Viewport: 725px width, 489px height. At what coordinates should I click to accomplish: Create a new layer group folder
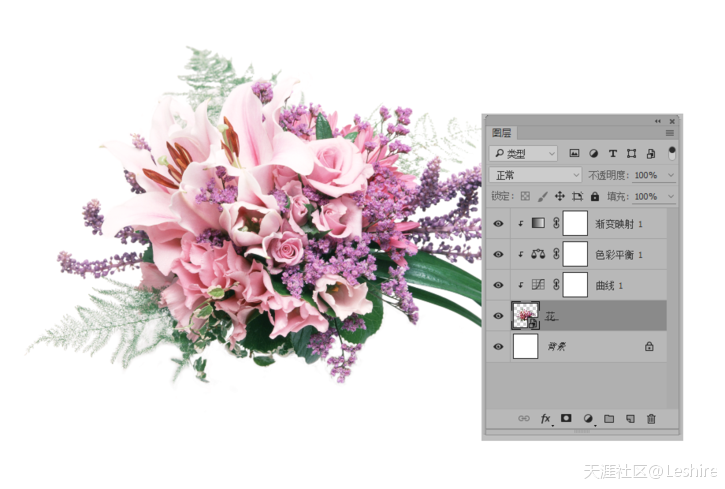[609, 418]
